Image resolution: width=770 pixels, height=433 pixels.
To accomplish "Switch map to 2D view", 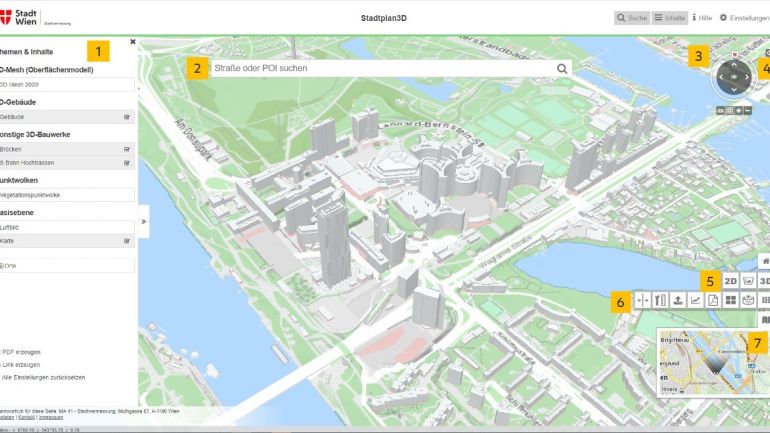I will point(730,282).
